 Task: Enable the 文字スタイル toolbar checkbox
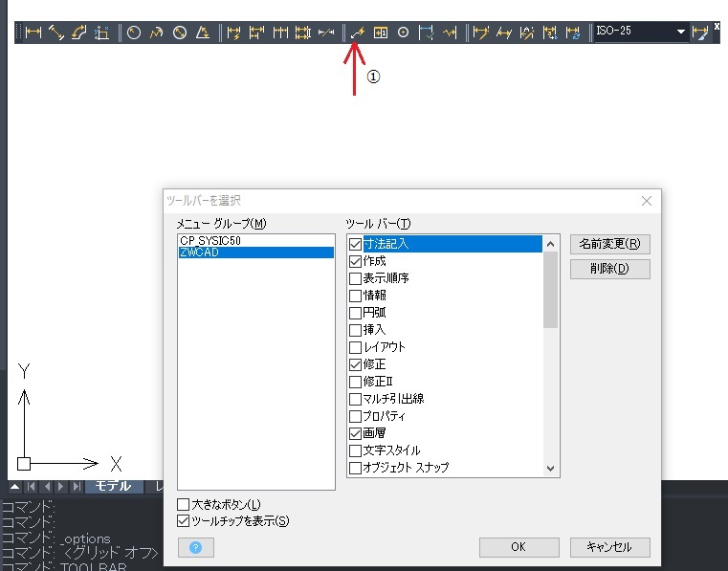coord(355,450)
